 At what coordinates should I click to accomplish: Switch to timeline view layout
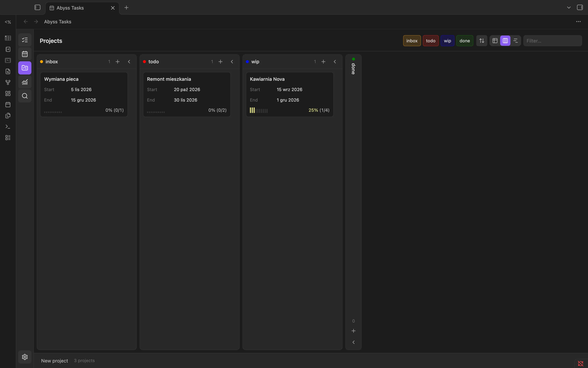click(515, 41)
